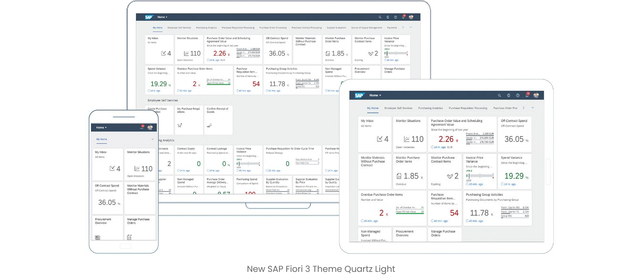Tap Monitor Materials Without Purchase Contract on the phone

(141, 197)
